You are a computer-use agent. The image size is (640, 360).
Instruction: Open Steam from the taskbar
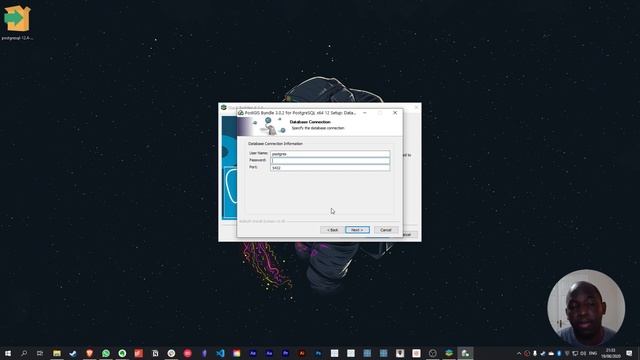[73, 353]
